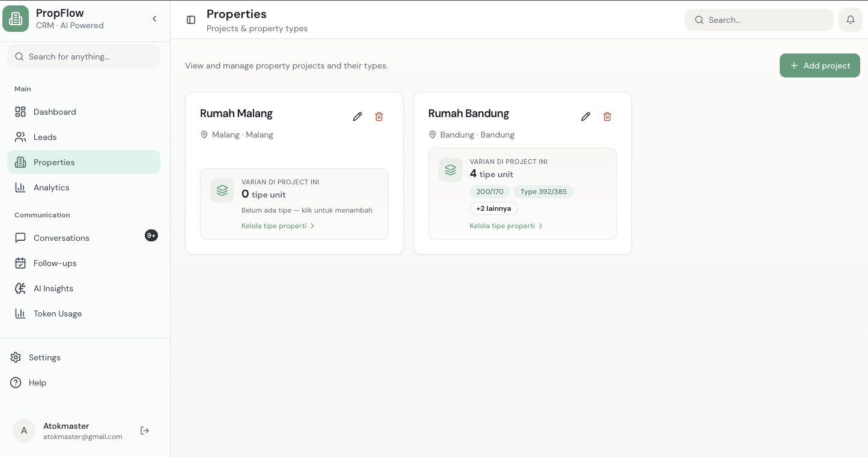
Task: Focus the top-right Search field
Action: (x=759, y=20)
